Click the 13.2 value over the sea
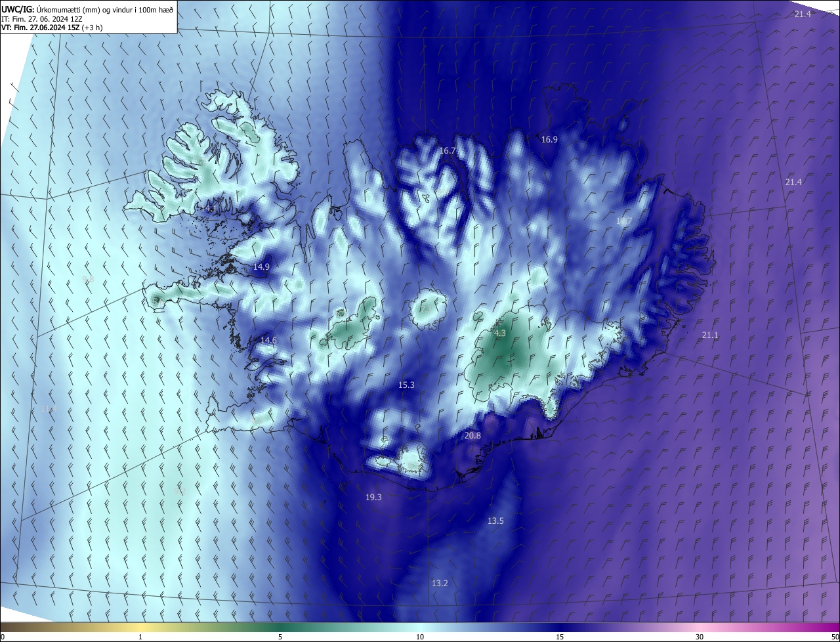The width and height of the screenshot is (840, 642). [440, 583]
